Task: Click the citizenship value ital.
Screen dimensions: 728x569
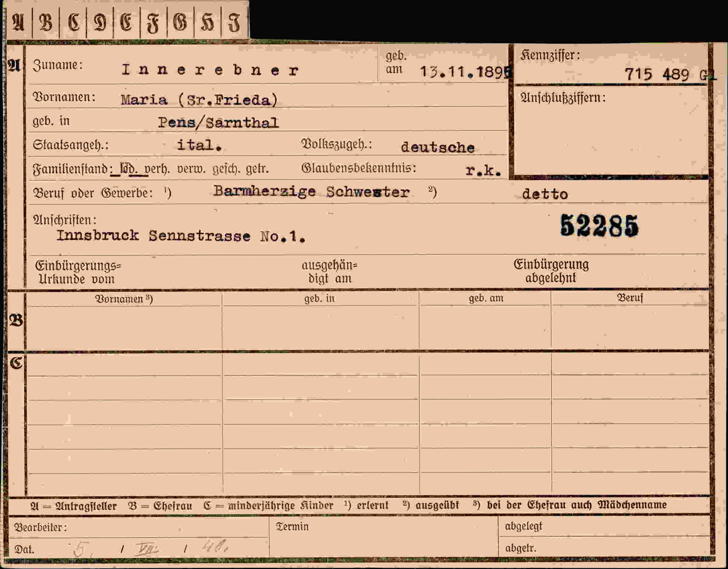Action: tap(199, 145)
